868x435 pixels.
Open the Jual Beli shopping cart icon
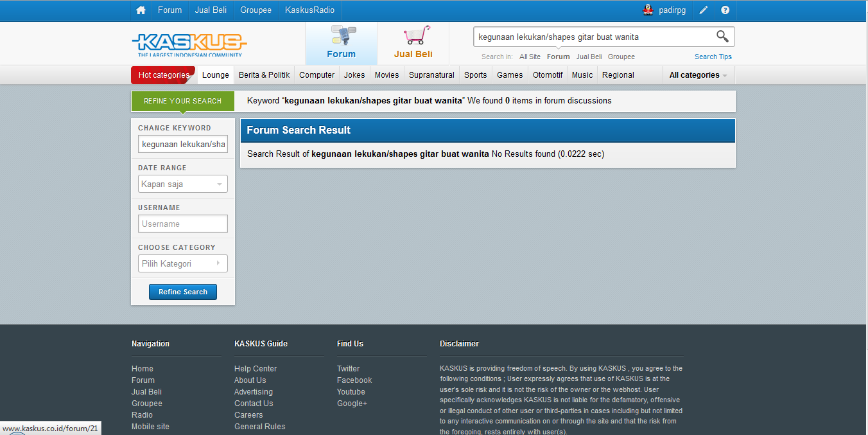click(415, 35)
